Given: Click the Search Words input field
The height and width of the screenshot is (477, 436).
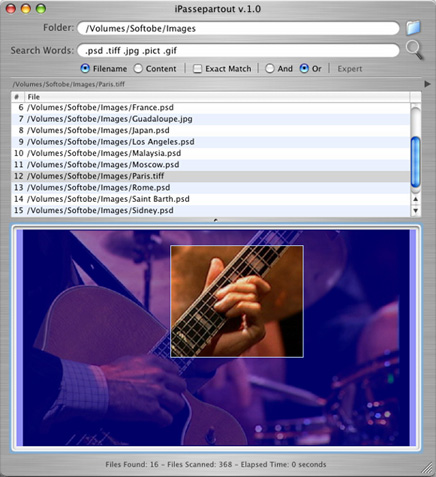Looking at the screenshot, I should coord(238,51).
